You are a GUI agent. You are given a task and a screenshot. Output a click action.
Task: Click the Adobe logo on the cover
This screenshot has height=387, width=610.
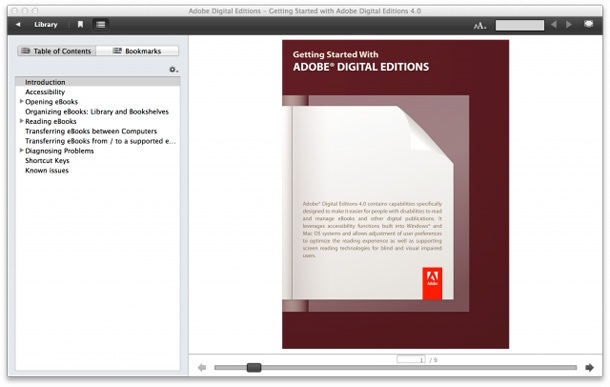tap(432, 283)
